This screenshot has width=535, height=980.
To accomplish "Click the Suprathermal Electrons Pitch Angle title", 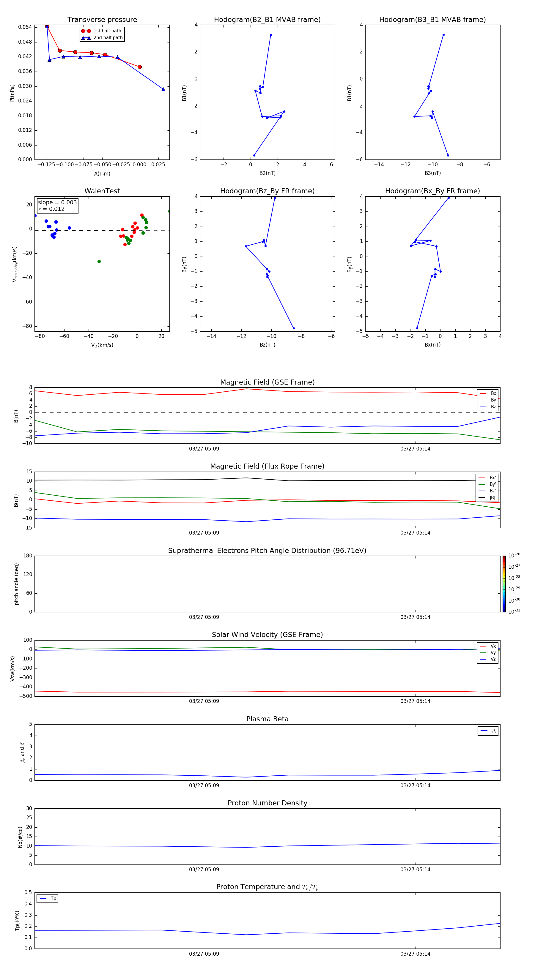I will tap(267, 551).
